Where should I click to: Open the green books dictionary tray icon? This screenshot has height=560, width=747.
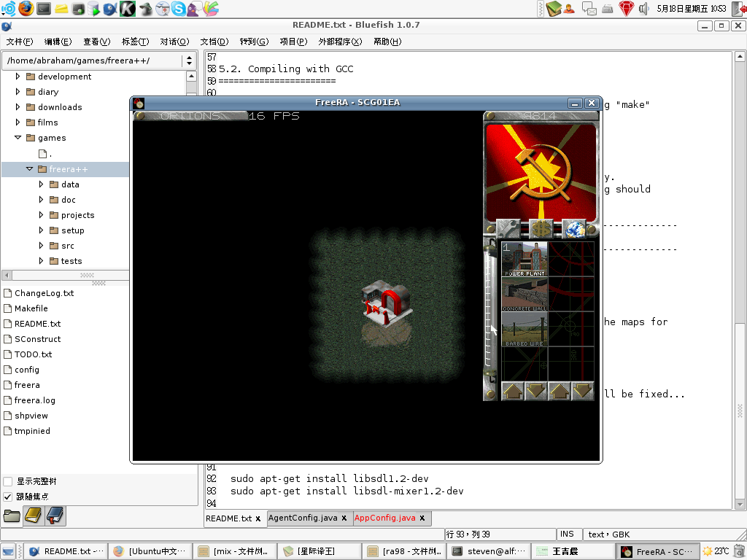(554, 9)
